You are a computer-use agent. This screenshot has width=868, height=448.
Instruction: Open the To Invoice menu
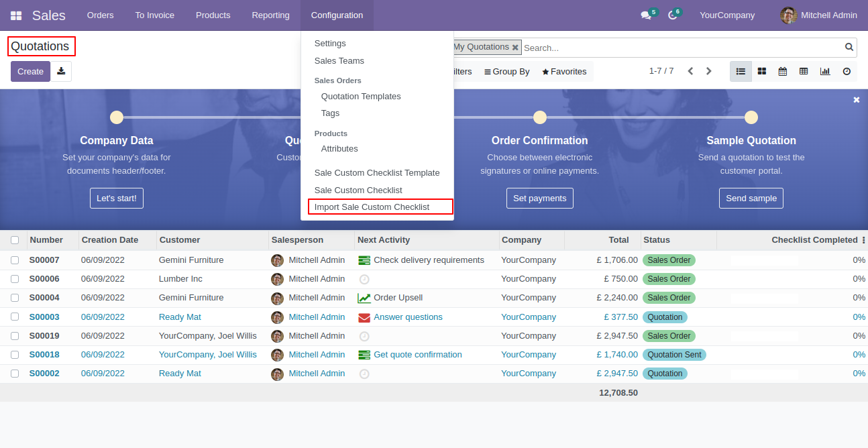[x=155, y=15]
